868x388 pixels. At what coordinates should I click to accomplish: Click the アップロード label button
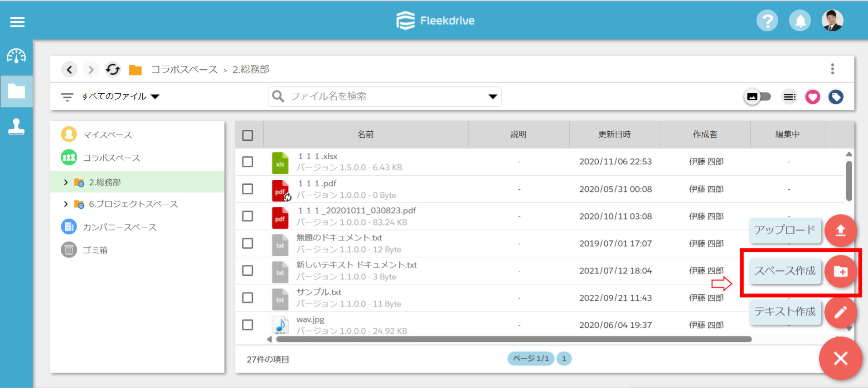(x=785, y=230)
